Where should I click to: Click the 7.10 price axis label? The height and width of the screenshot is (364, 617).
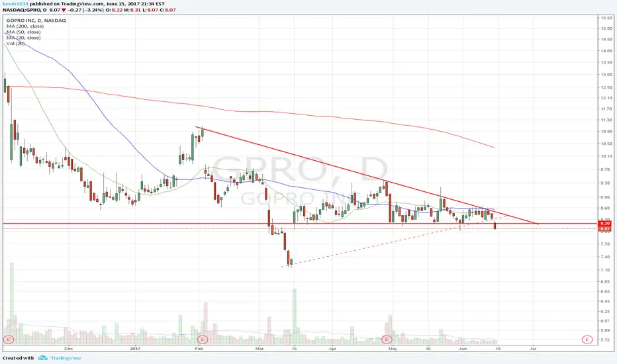pyautogui.click(x=606, y=270)
